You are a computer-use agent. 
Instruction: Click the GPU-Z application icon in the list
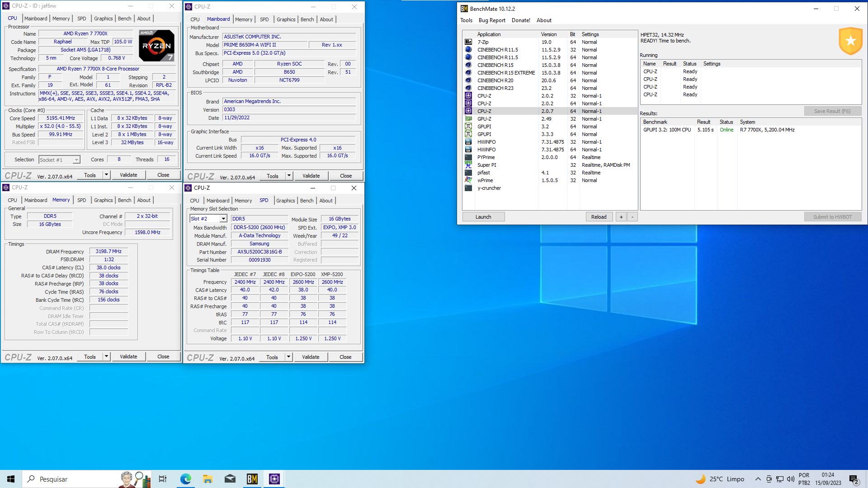coord(468,119)
